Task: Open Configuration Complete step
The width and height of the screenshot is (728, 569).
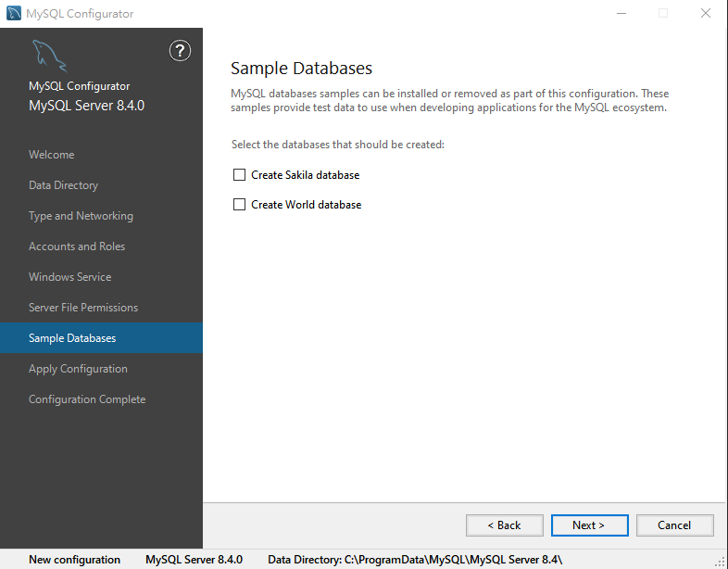Action: point(87,399)
